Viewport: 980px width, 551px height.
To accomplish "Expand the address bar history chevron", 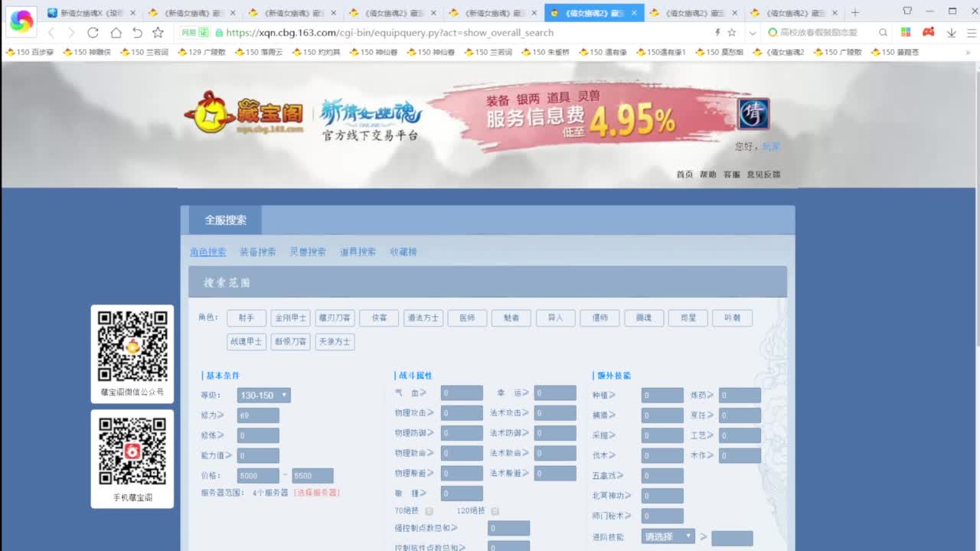I will pyautogui.click(x=753, y=32).
